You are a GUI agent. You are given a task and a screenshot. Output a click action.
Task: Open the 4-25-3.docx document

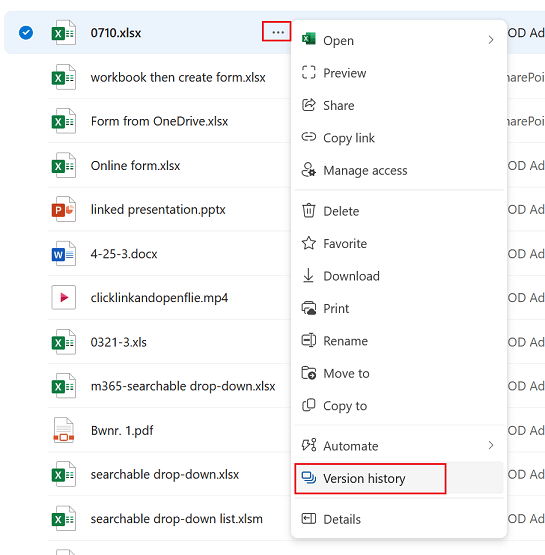(x=124, y=254)
